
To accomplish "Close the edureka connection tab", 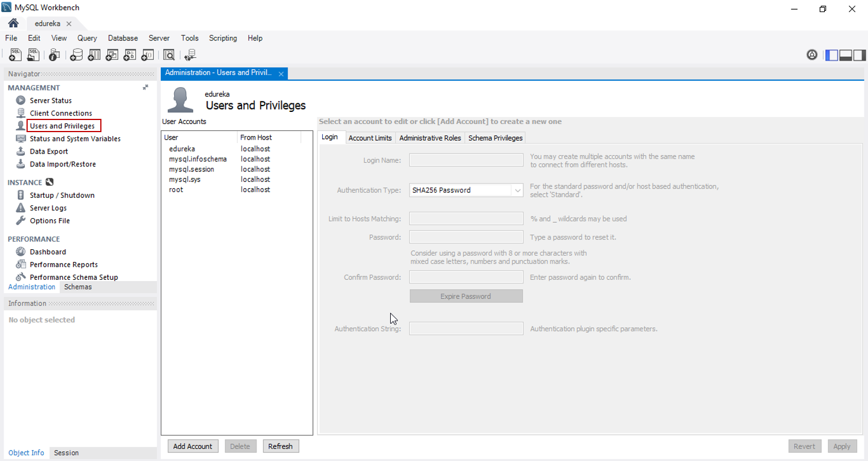I will pyautogui.click(x=69, y=24).
